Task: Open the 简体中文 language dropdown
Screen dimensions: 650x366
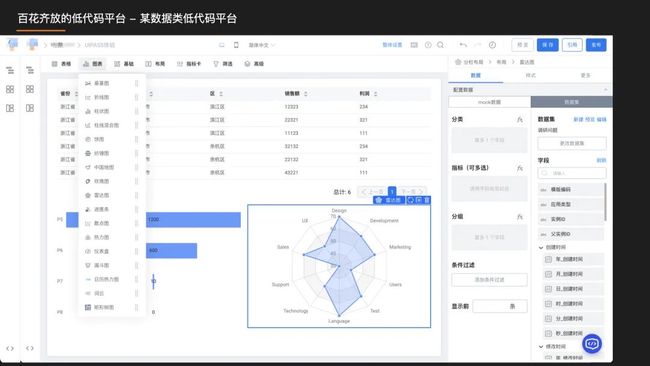Action: 262,45
